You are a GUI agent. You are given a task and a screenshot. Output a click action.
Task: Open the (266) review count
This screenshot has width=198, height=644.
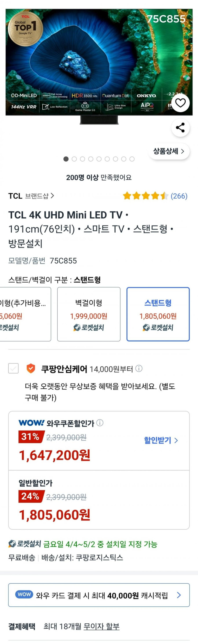pyautogui.click(x=179, y=196)
